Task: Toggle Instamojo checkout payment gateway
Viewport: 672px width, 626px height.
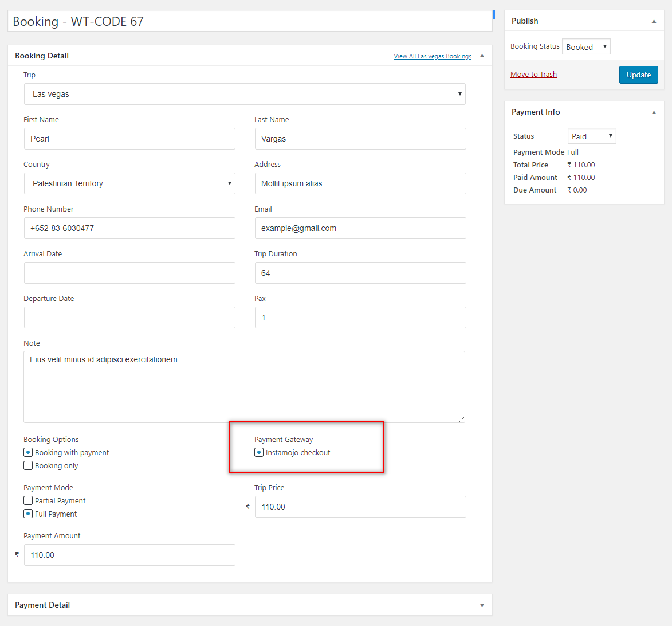Action: (x=259, y=452)
